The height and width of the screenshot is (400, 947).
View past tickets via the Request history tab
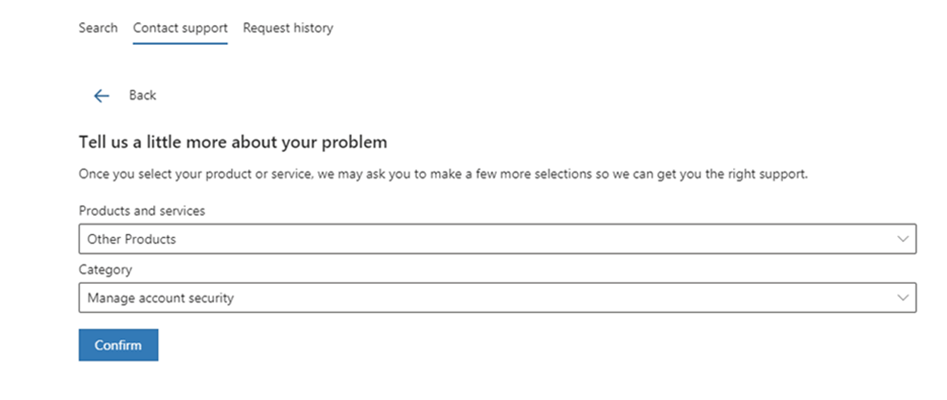(x=288, y=28)
